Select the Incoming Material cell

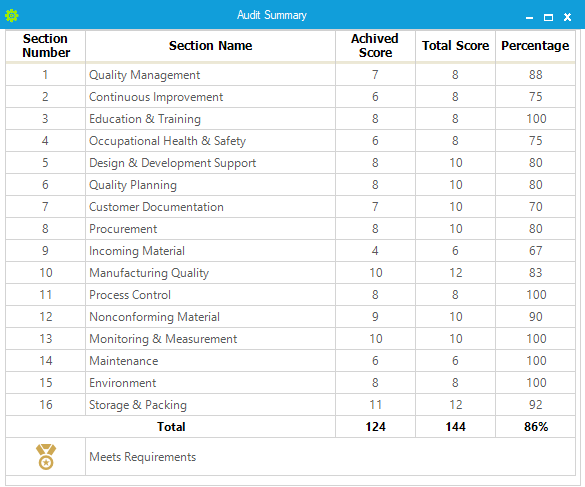coord(210,251)
